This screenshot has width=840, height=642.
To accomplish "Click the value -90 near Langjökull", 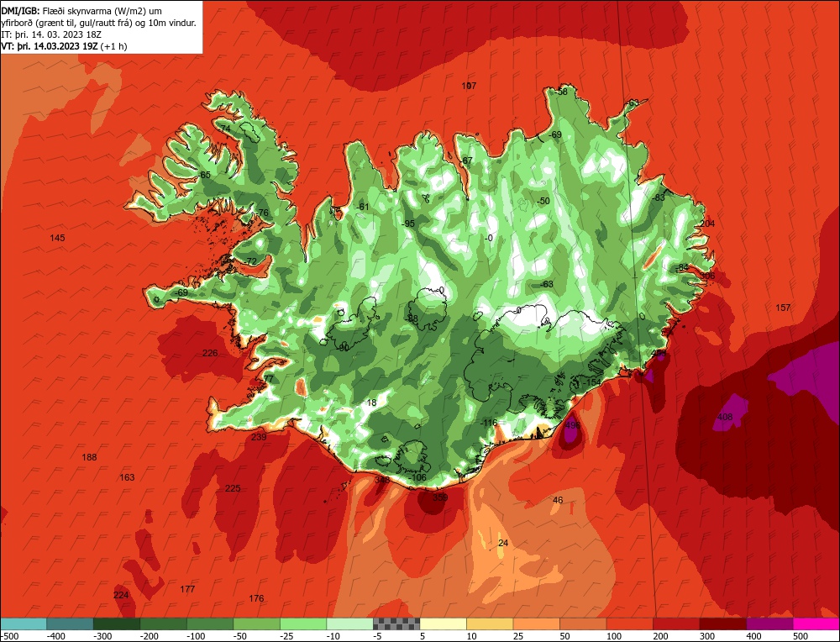I will [343, 349].
